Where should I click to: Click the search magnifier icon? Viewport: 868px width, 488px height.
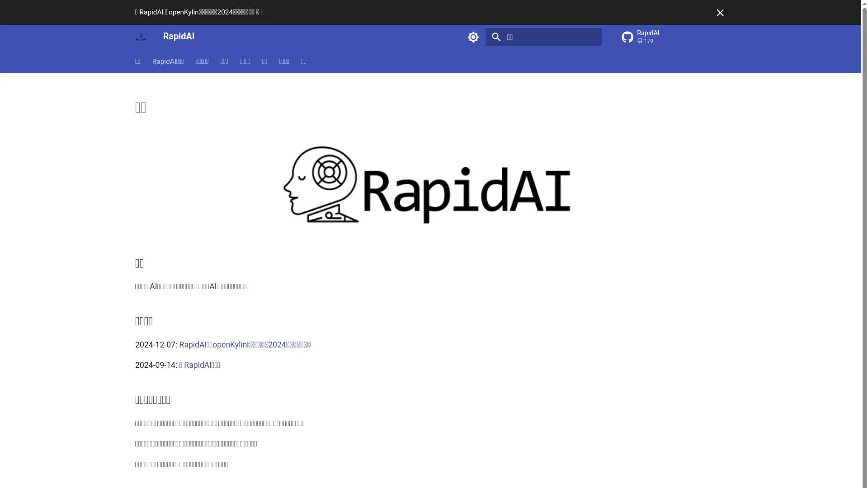click(x=496, y=37)
